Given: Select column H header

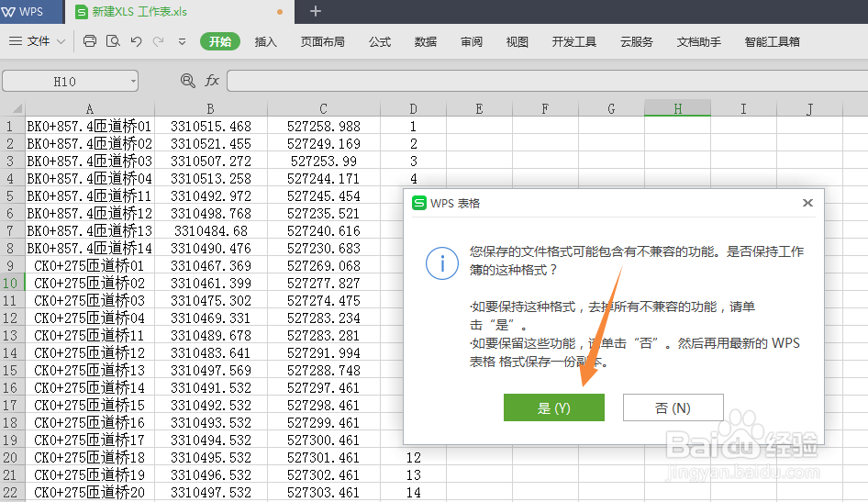Looking at the screenshot, I should (x=677, y=108).
